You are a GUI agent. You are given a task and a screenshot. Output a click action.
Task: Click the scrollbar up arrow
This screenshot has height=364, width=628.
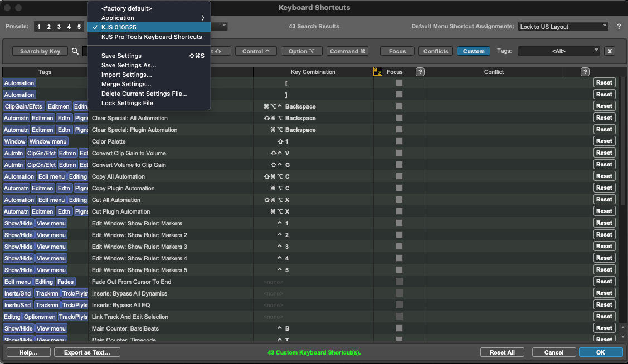tap(623, 328)
